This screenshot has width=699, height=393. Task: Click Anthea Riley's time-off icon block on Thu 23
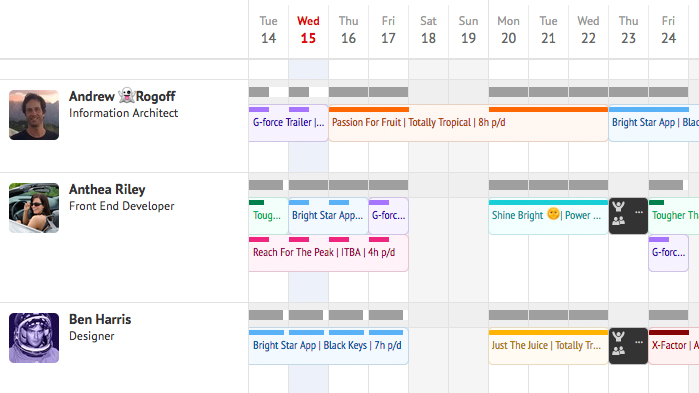pos(628,216)
